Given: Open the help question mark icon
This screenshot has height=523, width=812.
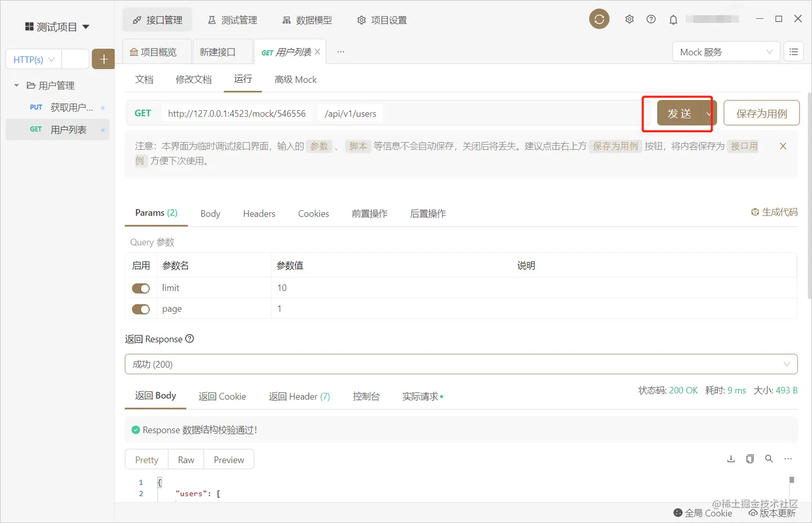Looking at the screenshot, I should pos(651,19).
